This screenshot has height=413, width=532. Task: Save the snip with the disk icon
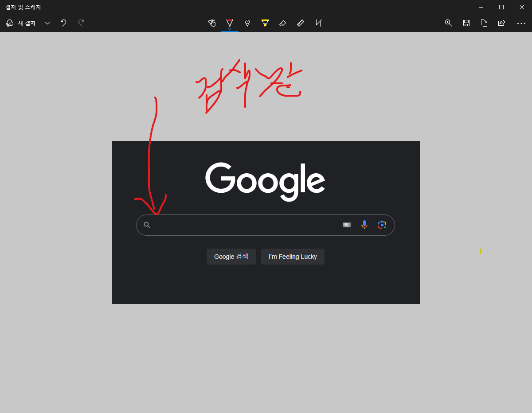point(466,23)
